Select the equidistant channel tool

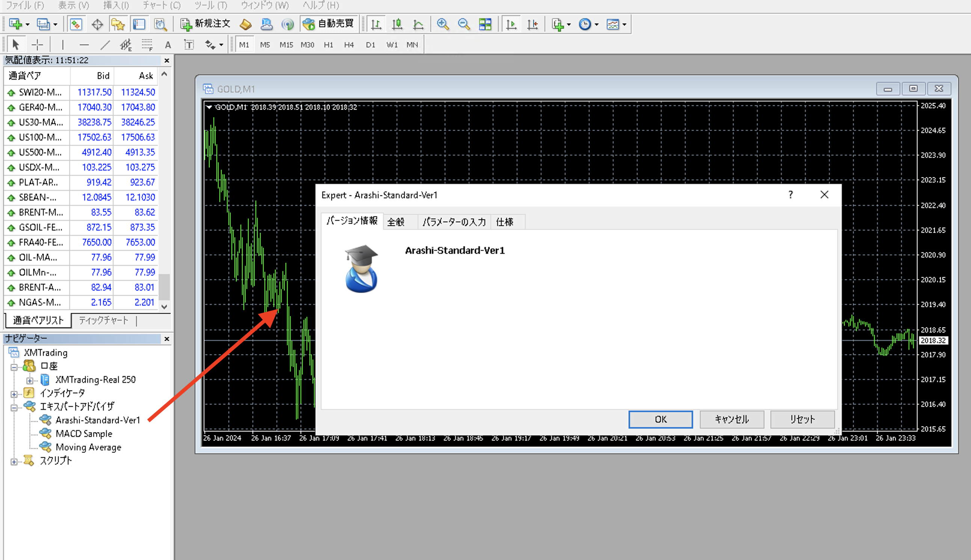(126, 45)
